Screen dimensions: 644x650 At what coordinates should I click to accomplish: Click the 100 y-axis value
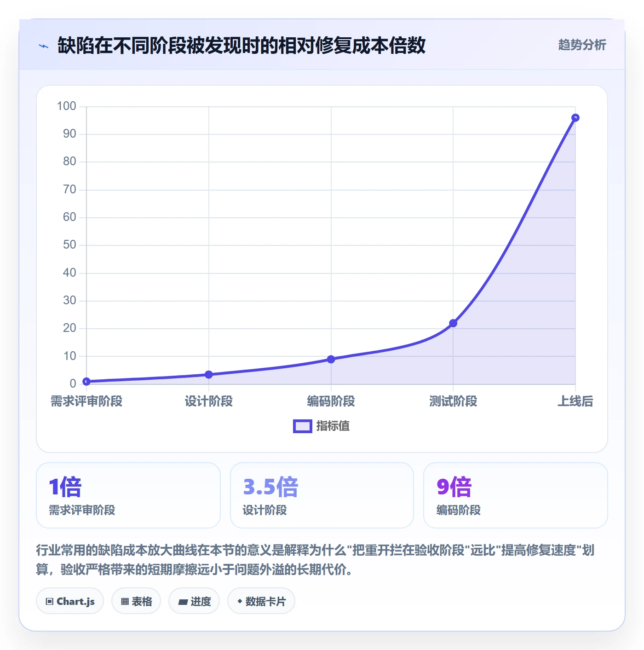coord(66,106)
